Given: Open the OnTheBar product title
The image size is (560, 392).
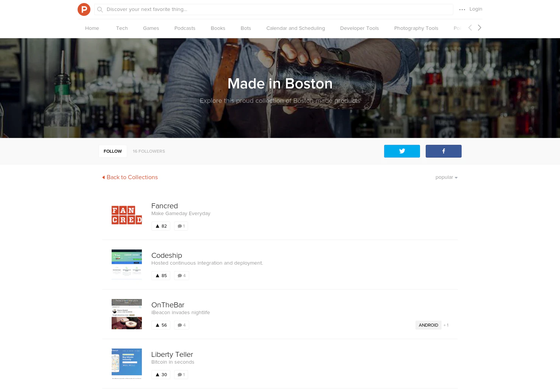Looking at the screenshot, I should 168,305.
